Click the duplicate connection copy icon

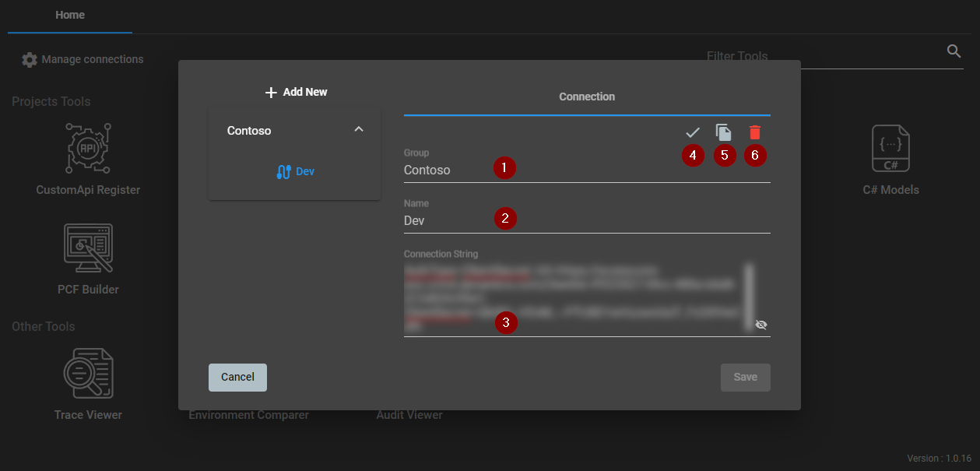pos(724,132)
